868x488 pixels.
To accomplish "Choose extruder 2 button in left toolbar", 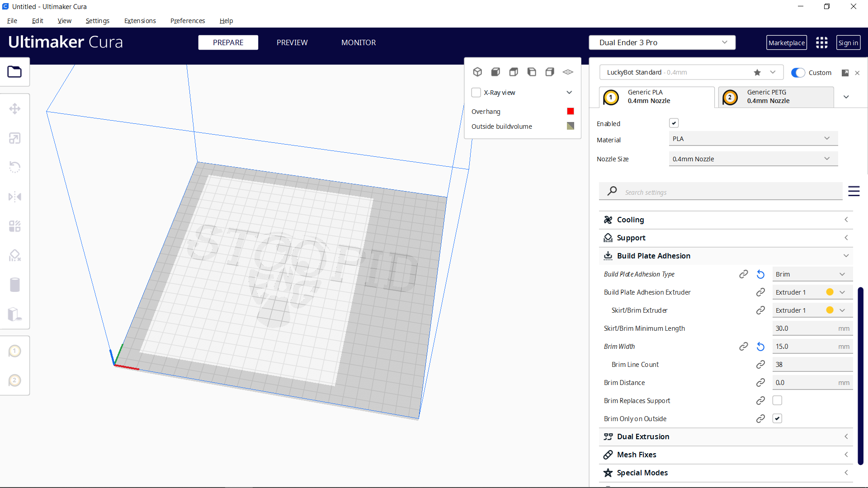I will (x=14, y=380).
